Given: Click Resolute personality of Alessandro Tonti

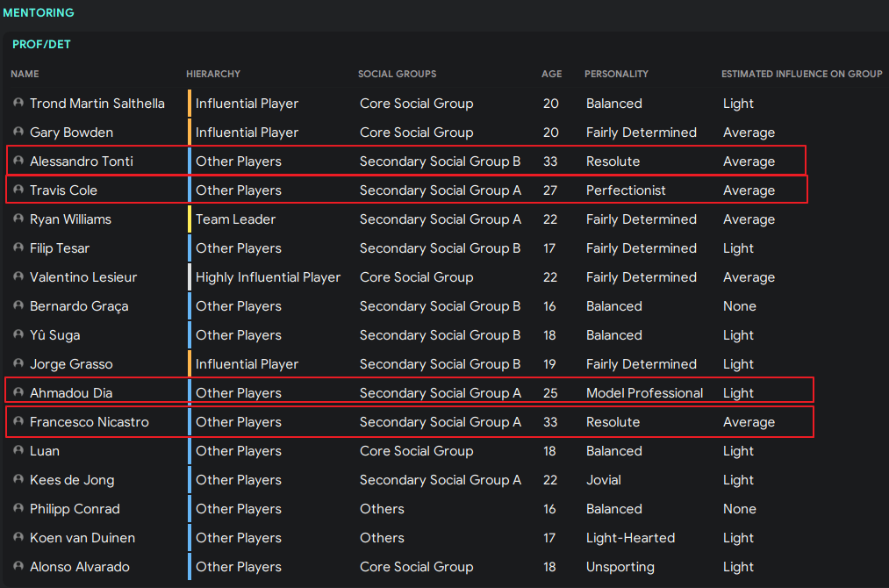Looking at the screenshot, I should tap(613, 161).
